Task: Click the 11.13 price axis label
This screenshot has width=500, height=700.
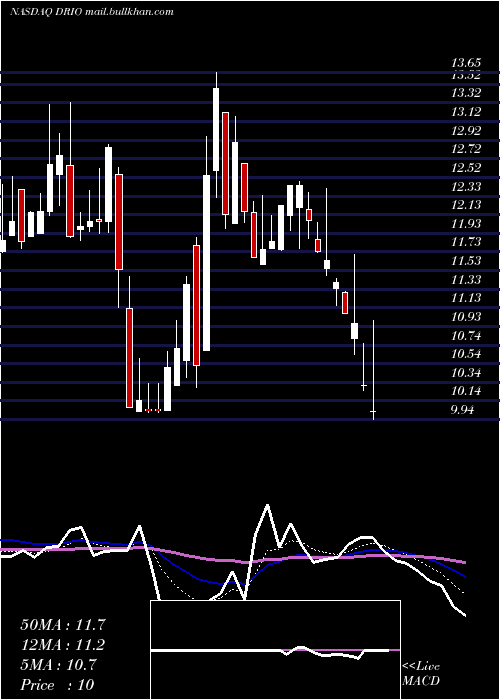Action: [466, 298]
